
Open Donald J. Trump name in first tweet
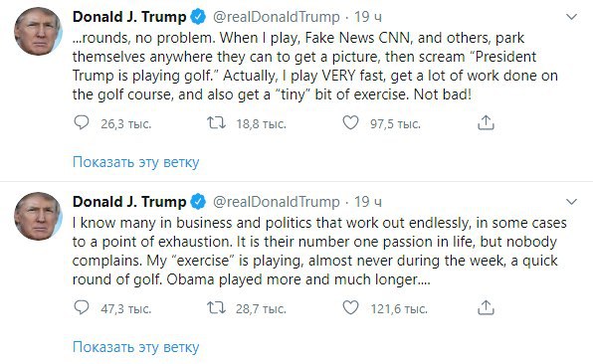tap(129, 17)
